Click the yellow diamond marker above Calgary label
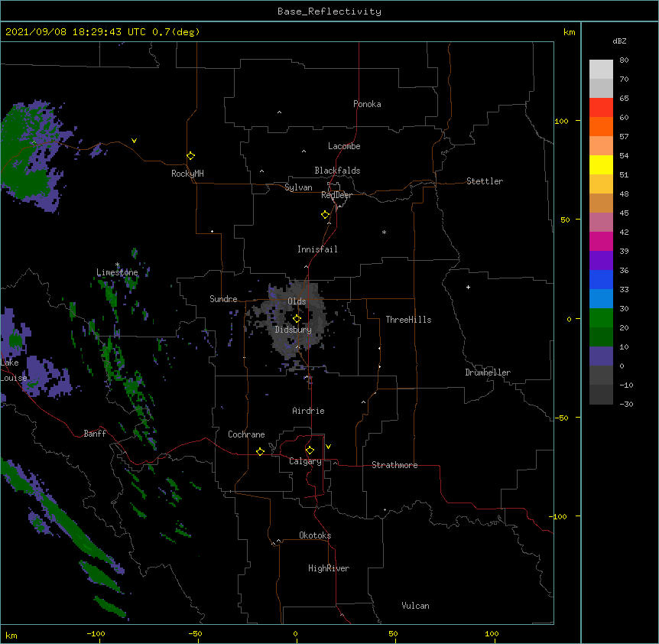Screen dimensions: 659x644 click(310, 450)
